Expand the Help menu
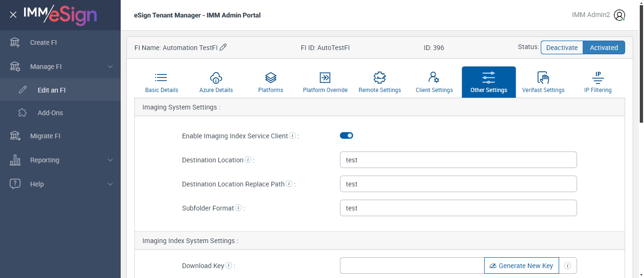Screen dimensions: 644x278 (x=110, y=184)
